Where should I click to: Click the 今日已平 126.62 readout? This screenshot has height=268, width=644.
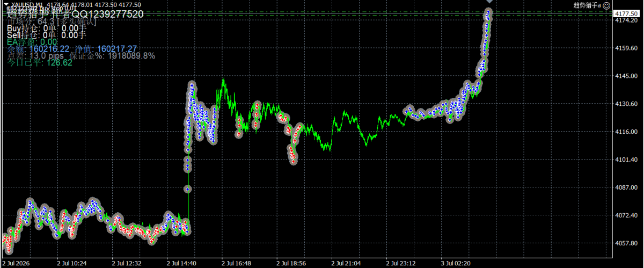[x=40, y=63]
